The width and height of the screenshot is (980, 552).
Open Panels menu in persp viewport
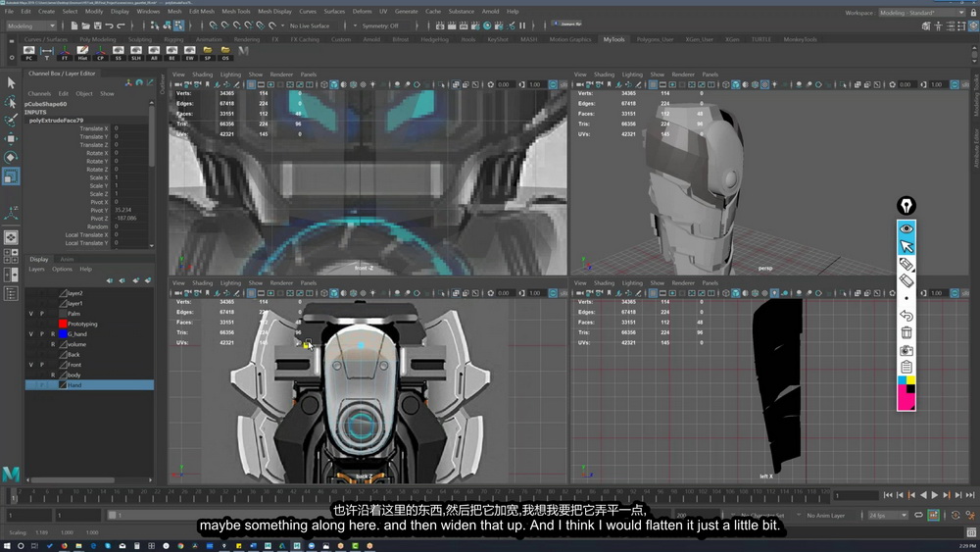[x=710, y=75]
